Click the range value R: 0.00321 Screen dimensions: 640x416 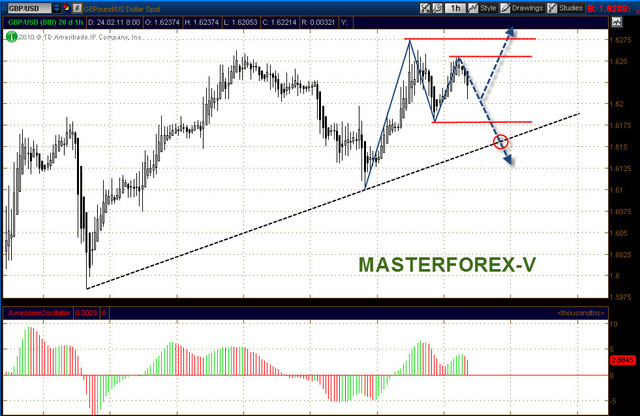pos(318,22)
